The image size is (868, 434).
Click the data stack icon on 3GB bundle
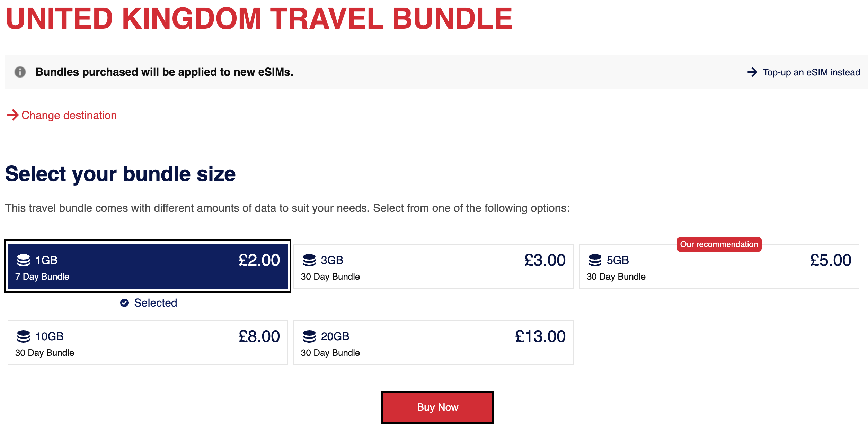click(x=309, y=260)
